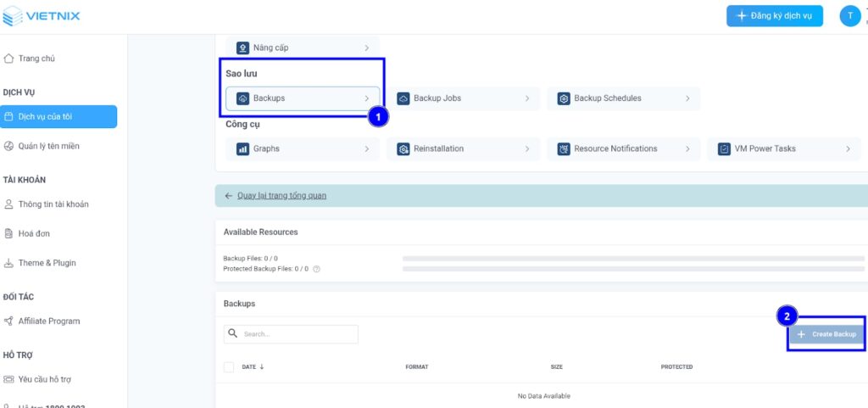Screen dimensions: 868x408
Task: Click the Protected Backup Files progress bar
Action: (633, 269)
